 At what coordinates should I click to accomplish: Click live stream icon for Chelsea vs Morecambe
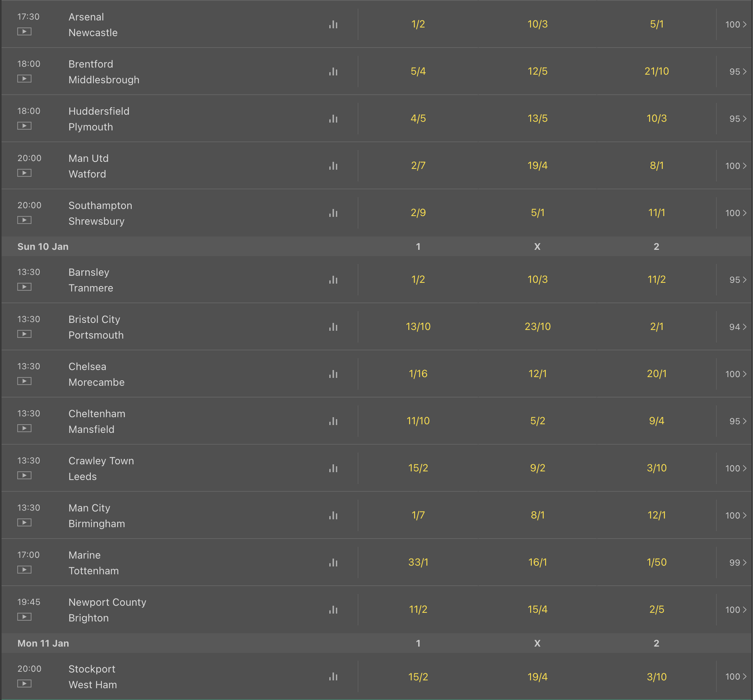point(24,381)
